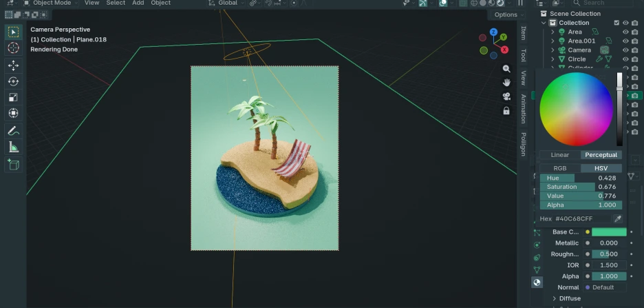The height and width of the screenshot is (308, 644).
Task: Toggle camera view with the camera icon
Action: pyautogui.click(x=506, y=96)
